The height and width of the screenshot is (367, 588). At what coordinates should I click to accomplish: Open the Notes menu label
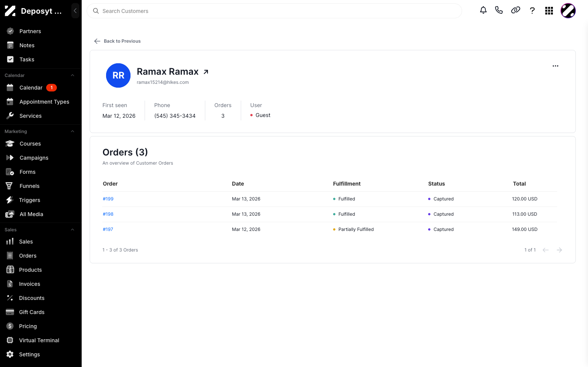pyautogui.click(x=27, y=45)
